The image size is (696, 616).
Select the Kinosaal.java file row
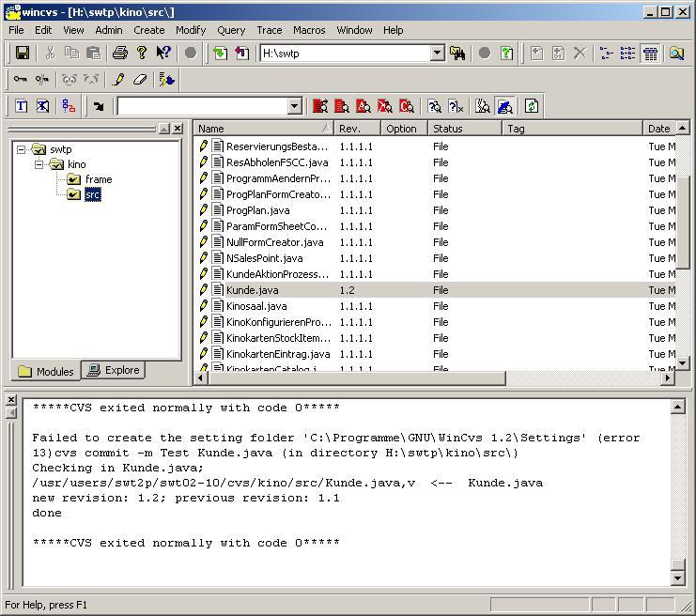435,306
